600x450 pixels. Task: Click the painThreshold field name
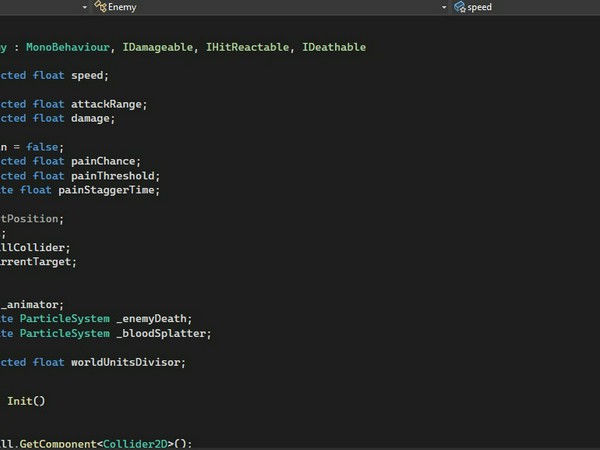click(113, 176)
